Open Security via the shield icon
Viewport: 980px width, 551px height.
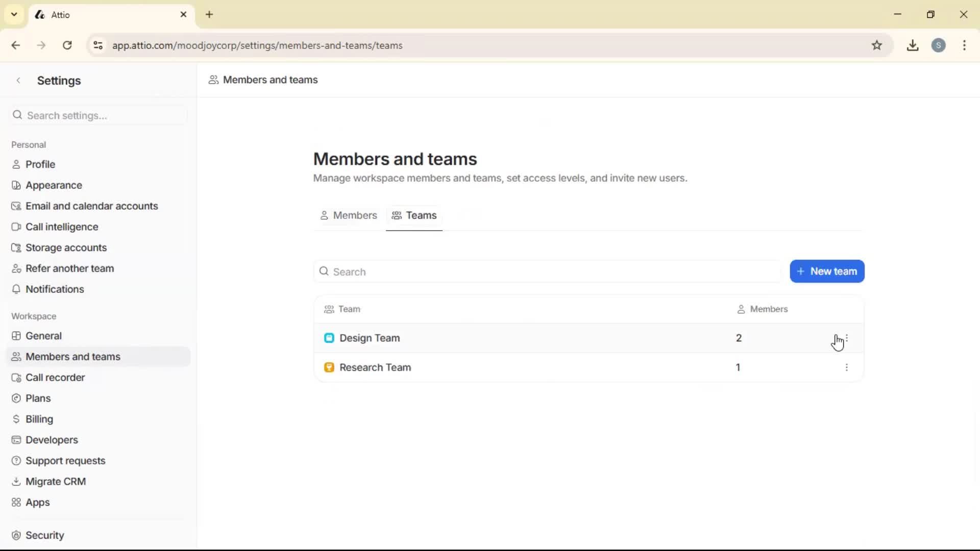click(x=16, y=535)
